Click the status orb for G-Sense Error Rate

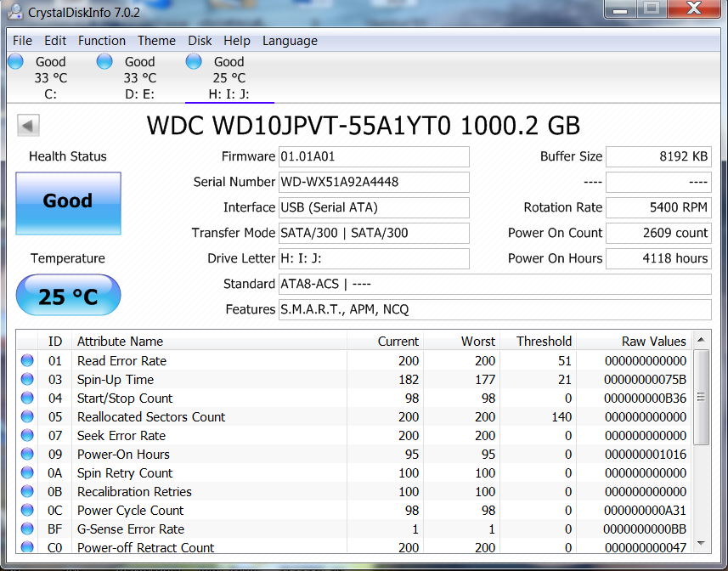pyautogui.click(x=27, y=529)
